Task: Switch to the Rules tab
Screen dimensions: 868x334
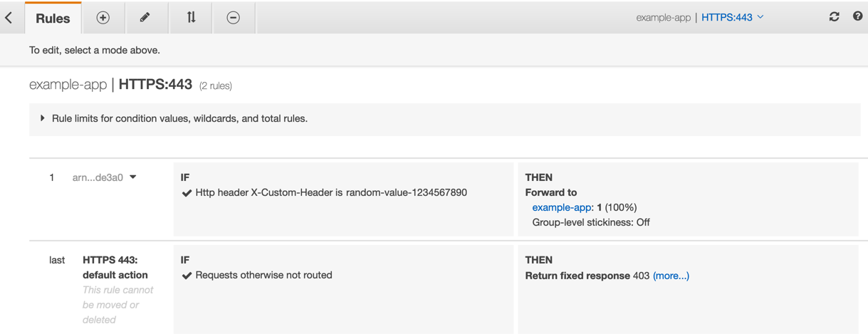Action: 53,19
